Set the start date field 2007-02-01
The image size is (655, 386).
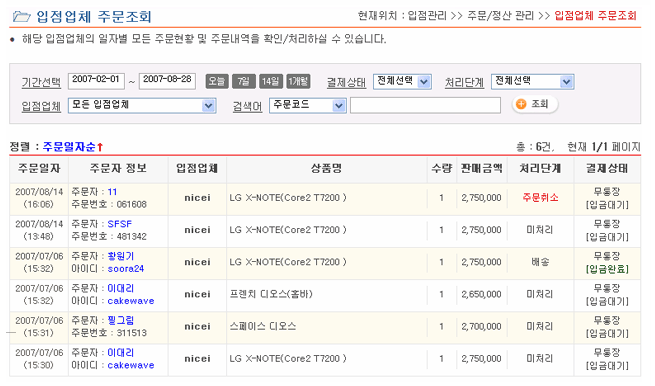click(x=96, y=81)
